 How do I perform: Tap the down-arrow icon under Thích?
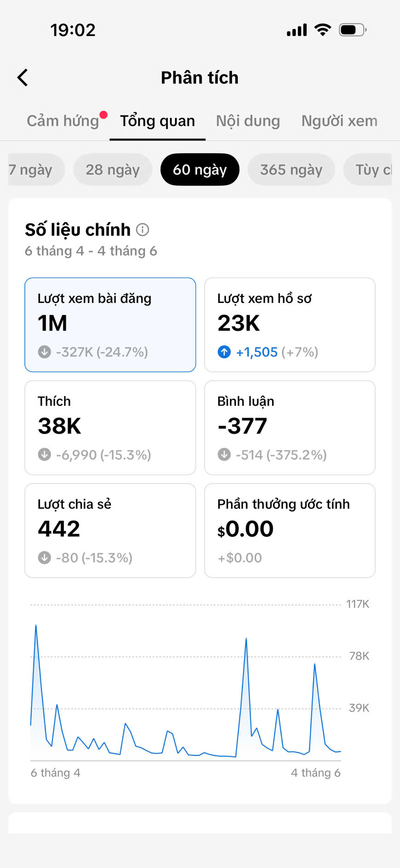tap(44, 455)
